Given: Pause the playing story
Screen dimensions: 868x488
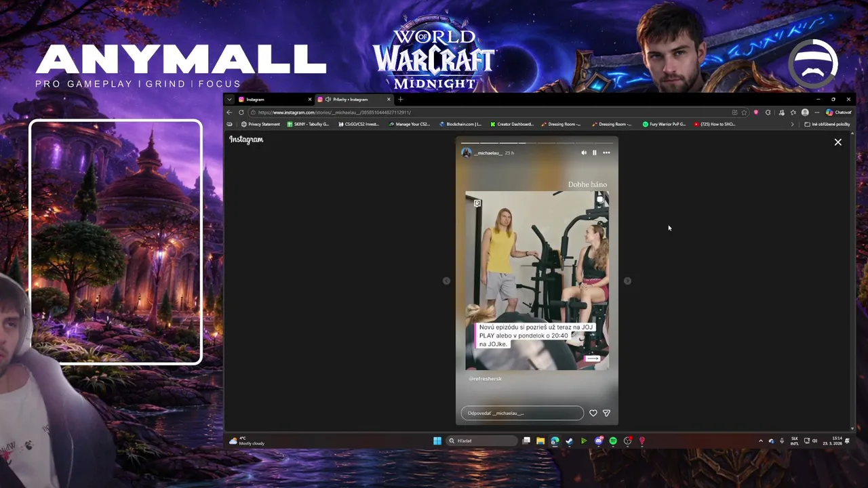Looking at the screenshot, I should point(595,152).
